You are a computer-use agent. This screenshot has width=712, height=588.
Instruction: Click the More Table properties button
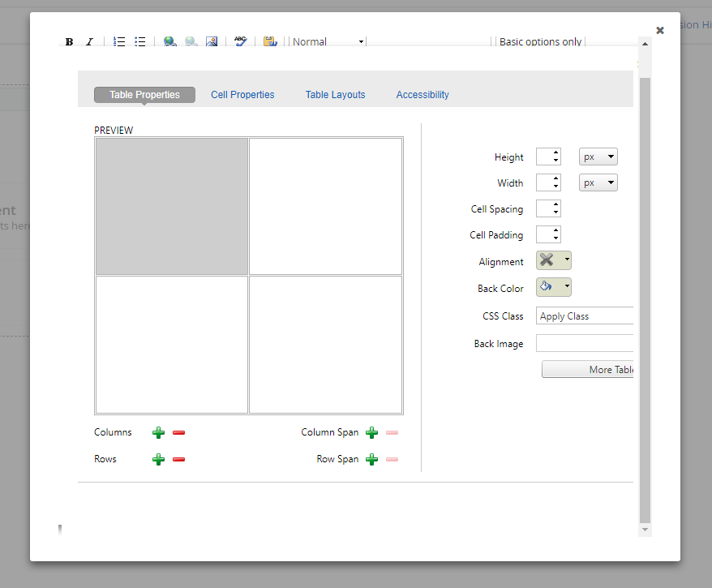pos(588,370)
